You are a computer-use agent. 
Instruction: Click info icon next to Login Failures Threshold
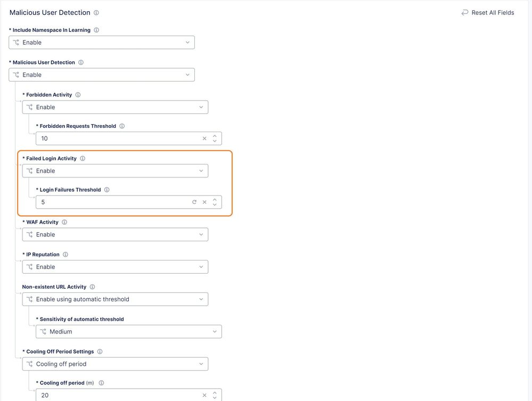(107, 190)
